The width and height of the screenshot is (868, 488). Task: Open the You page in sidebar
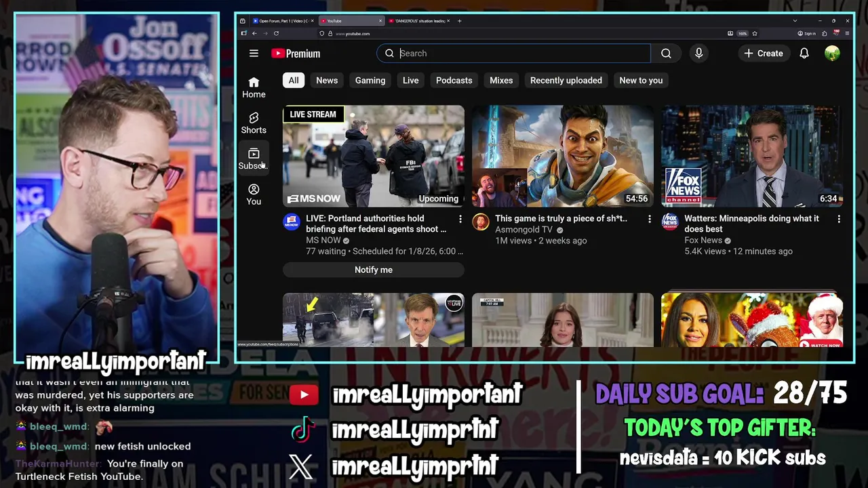click(x=254, y=195)
